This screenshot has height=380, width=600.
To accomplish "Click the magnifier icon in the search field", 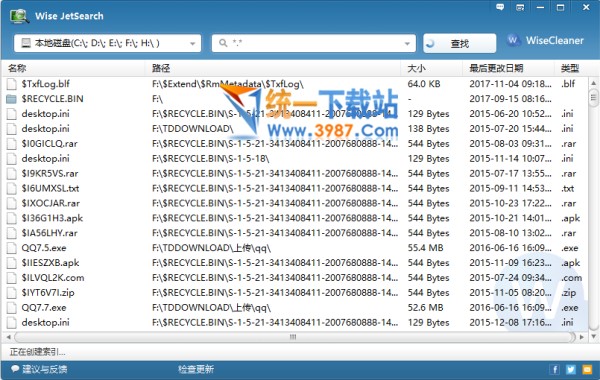I will (223, 43).
